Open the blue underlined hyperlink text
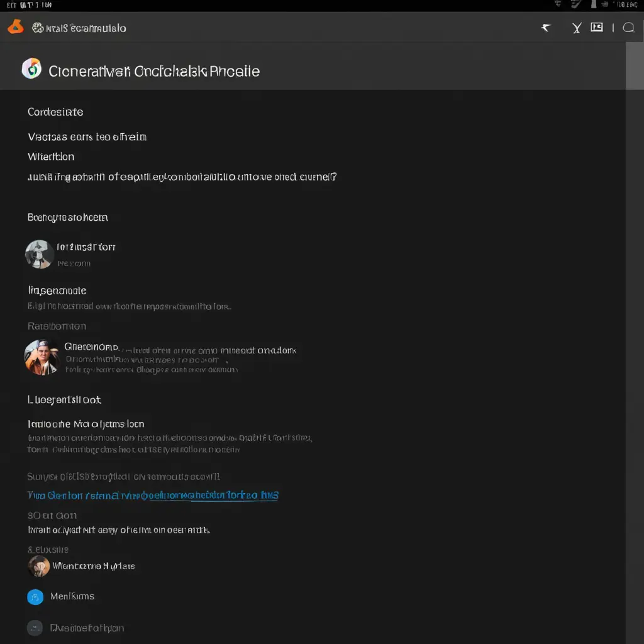Viewport: 644px width, 644px height. tap(153, 496)
